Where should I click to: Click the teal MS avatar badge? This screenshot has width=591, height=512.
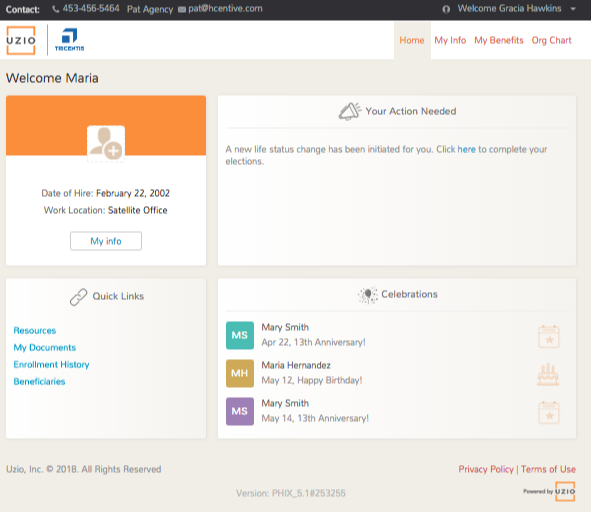click(x=240, y=335)
